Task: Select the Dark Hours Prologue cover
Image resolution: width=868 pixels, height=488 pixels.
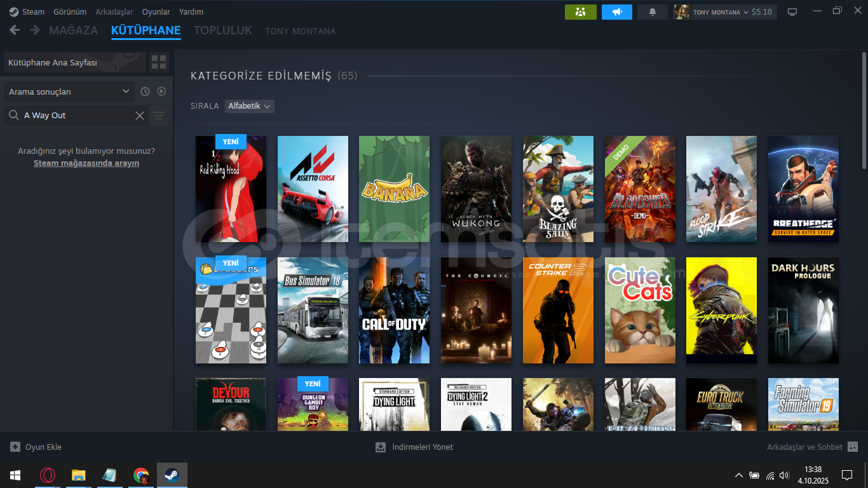Action: pos(804,310)
